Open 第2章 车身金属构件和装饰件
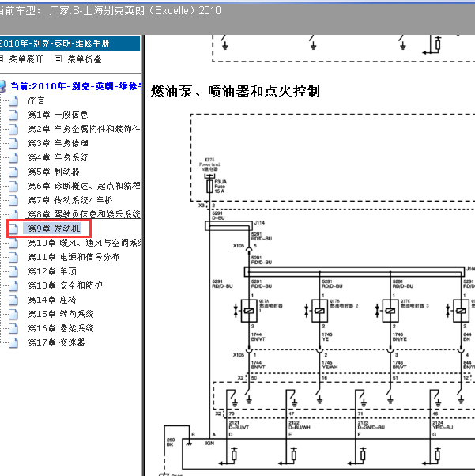 84,129
